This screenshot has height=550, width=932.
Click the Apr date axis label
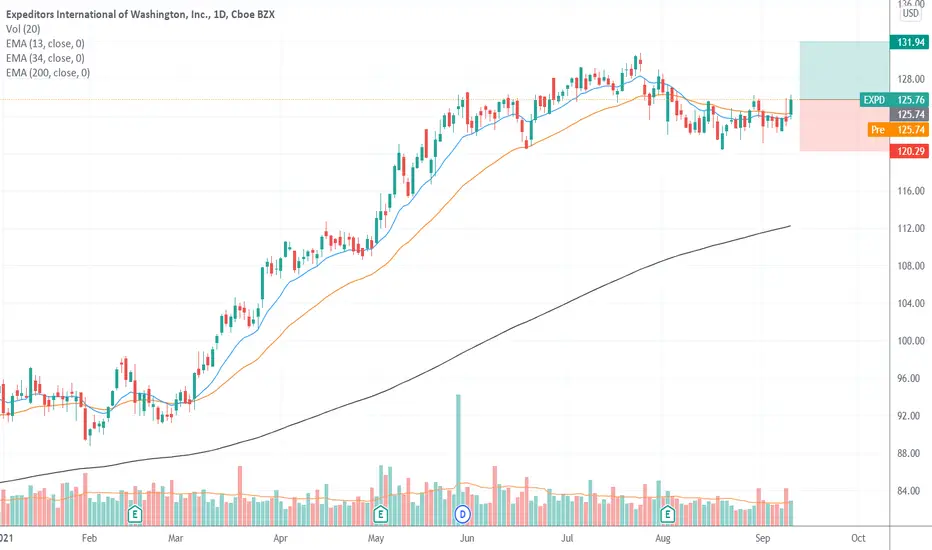pos(281,538)
